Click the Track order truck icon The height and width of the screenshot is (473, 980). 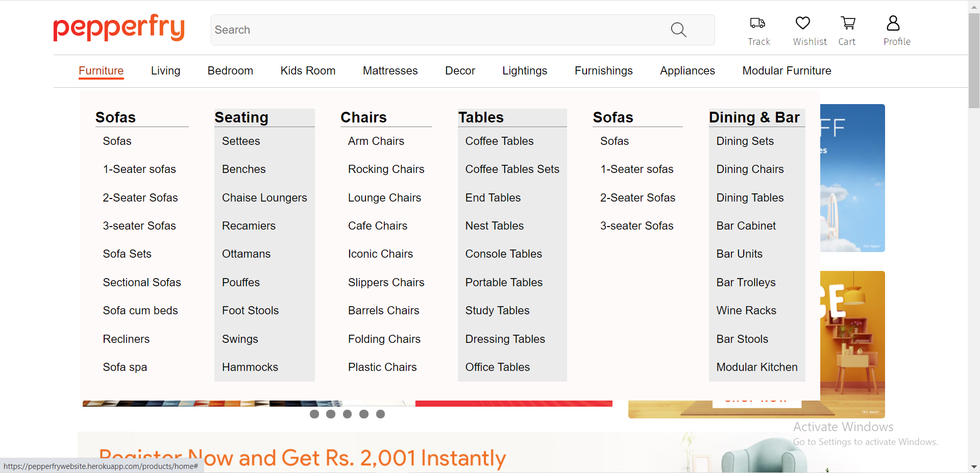[758, 23]
